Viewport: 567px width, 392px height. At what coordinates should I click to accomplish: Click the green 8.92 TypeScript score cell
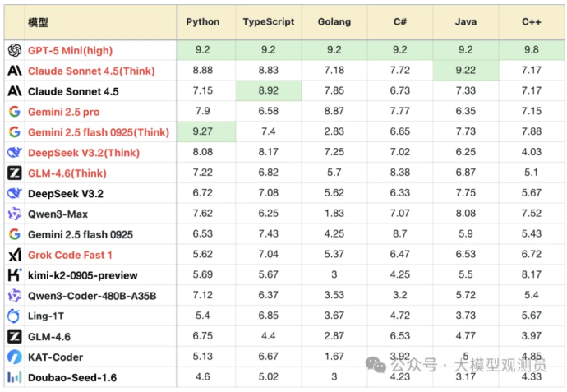(269, 91)
